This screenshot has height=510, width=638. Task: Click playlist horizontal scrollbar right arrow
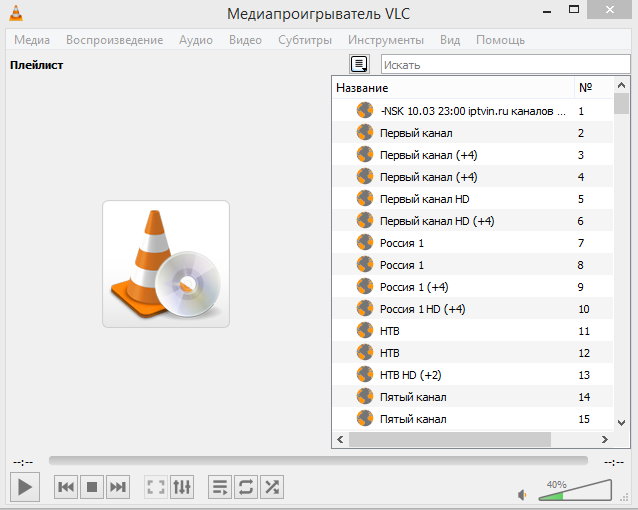pyautogui.click(x=605, y=439)
